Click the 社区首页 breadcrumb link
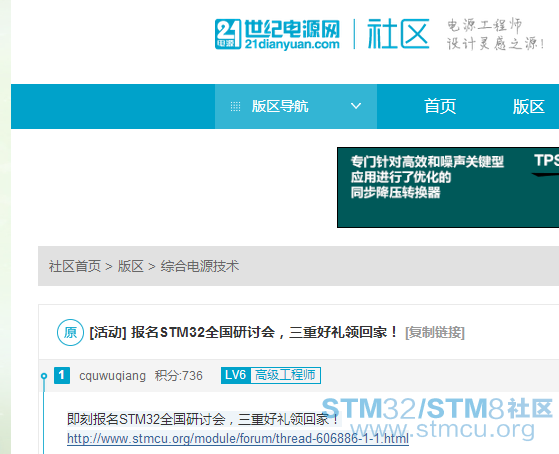 click(x=75, y=266)
